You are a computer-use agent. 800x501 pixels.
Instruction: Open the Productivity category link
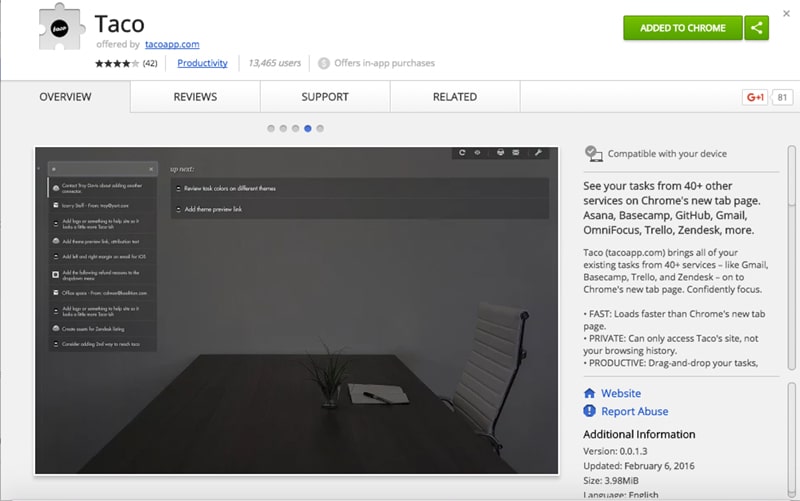pos(202,63)
